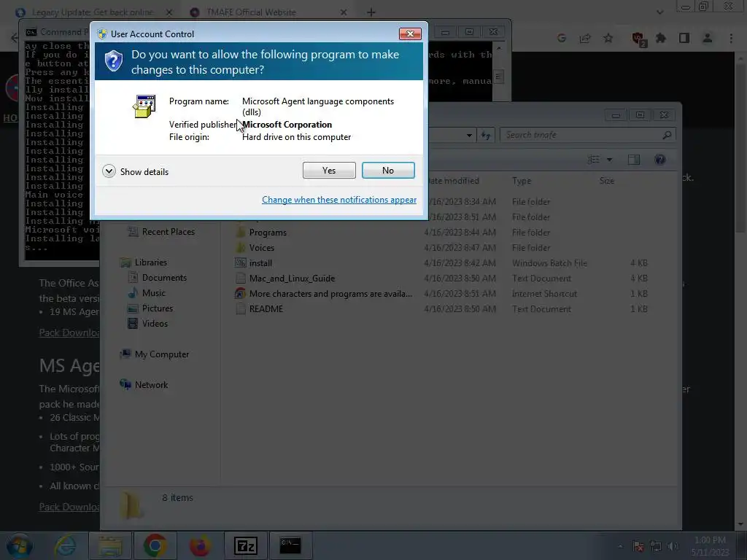Open the uBlock extension icon
Viewport: 747px width, 560px height.
[x=638, y=39]
